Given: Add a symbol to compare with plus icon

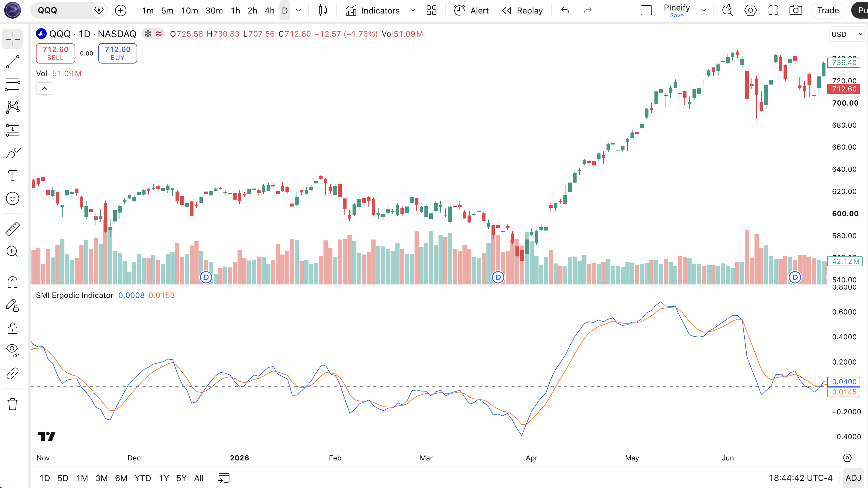Looking at the screenshot, I should [x=120, y=10].
